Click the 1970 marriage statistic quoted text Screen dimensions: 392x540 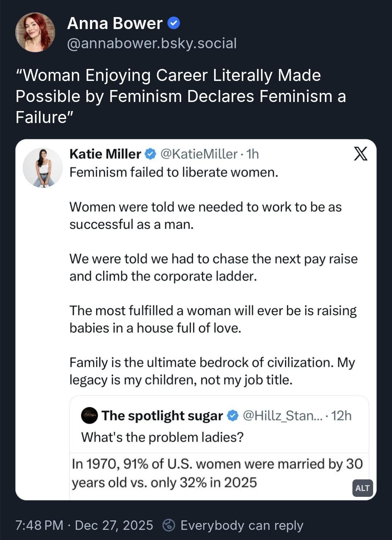pos(217,473)
